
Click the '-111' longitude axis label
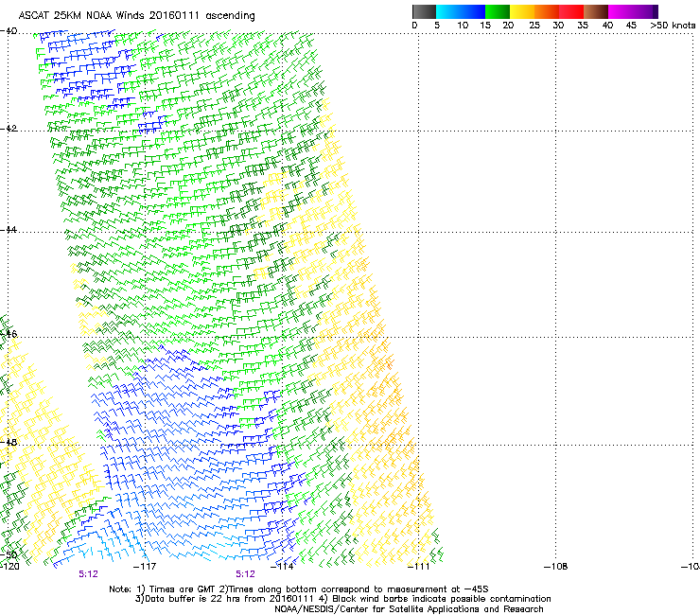click(419, 567)
